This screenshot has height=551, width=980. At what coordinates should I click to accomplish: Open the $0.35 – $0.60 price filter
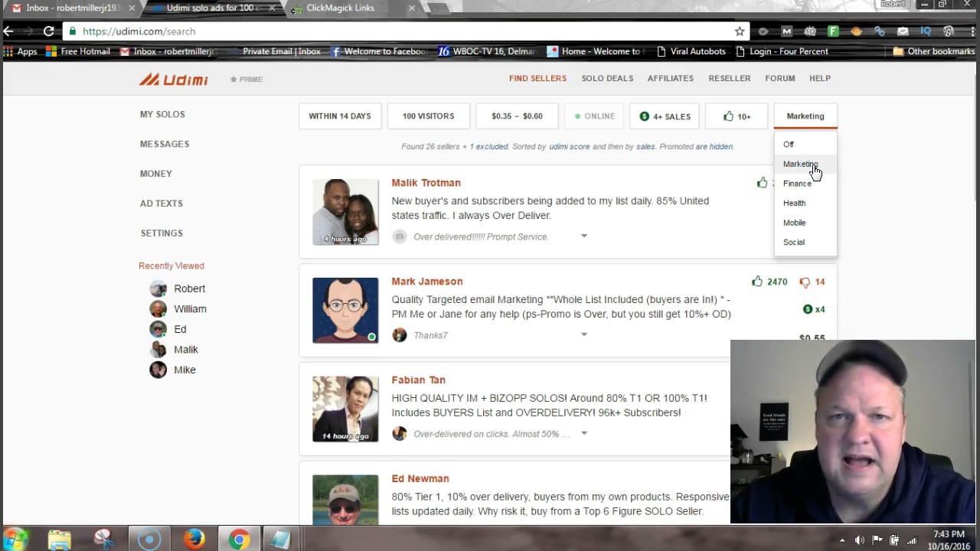(x=517, y=116)
